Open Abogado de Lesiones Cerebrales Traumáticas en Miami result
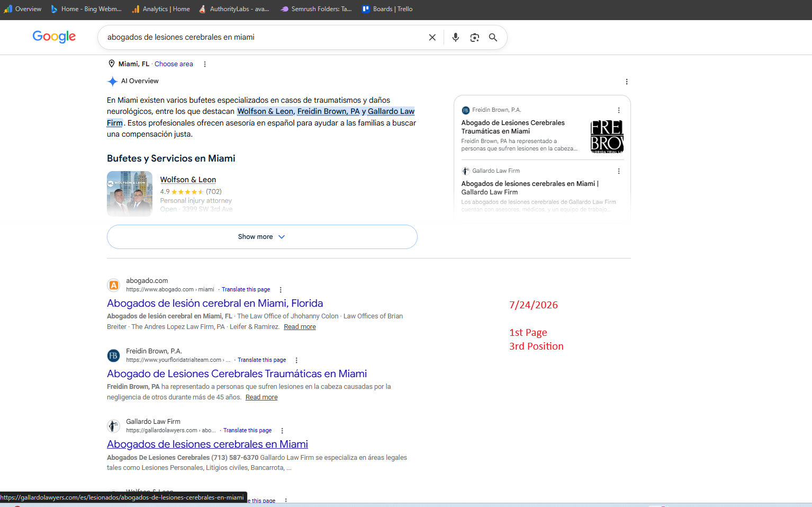The height and width of the screenshot is (507, 812). 237,373
